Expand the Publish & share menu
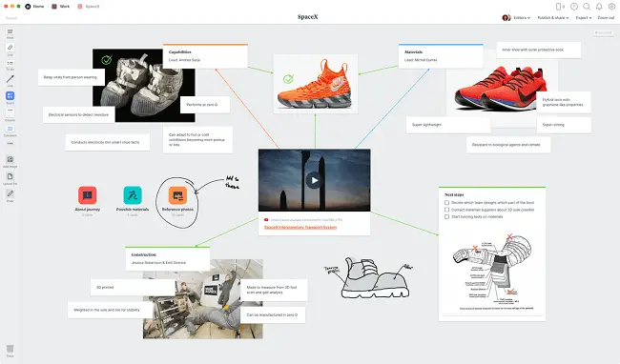The image size is (620, 364). 553,18
